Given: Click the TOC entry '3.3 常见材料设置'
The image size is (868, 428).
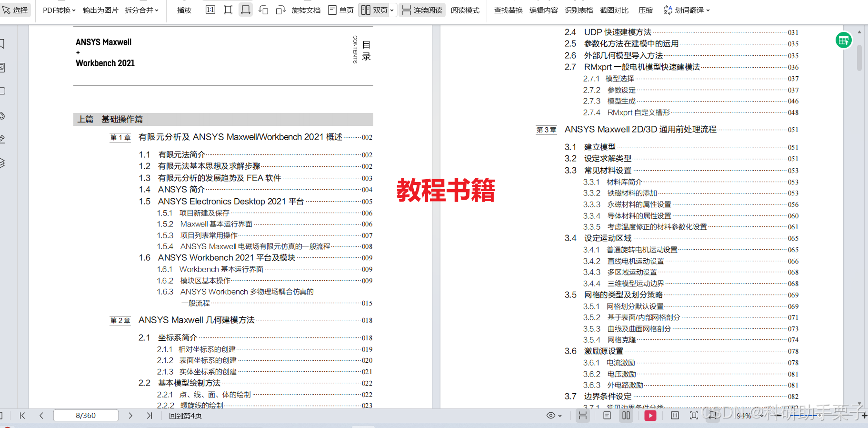Looking at the screenshot, I should coord(681,171).
